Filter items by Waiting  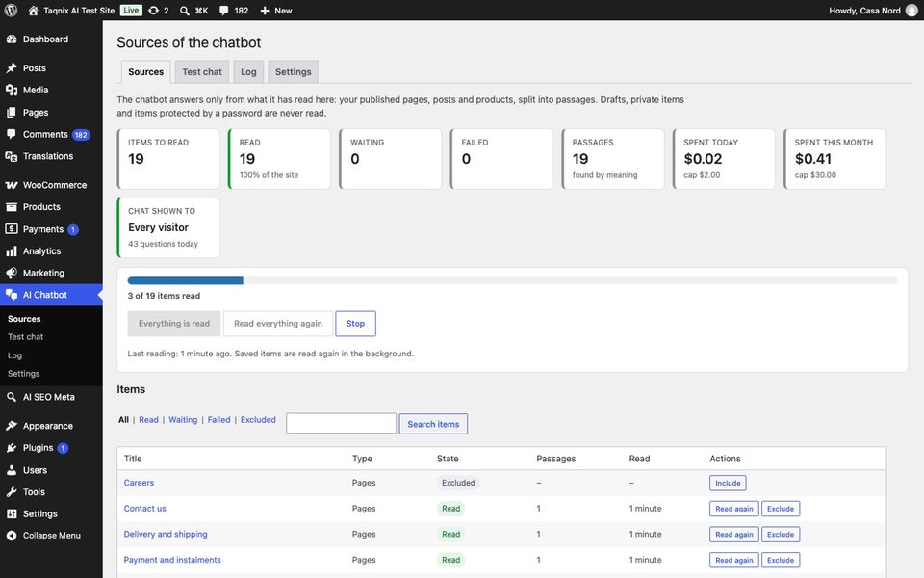(183, 420)
